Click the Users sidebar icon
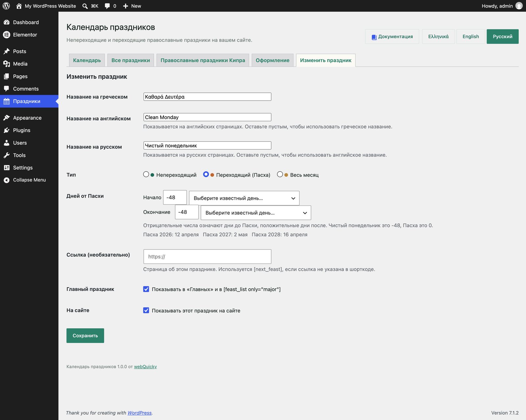 [x=7, y=143]
